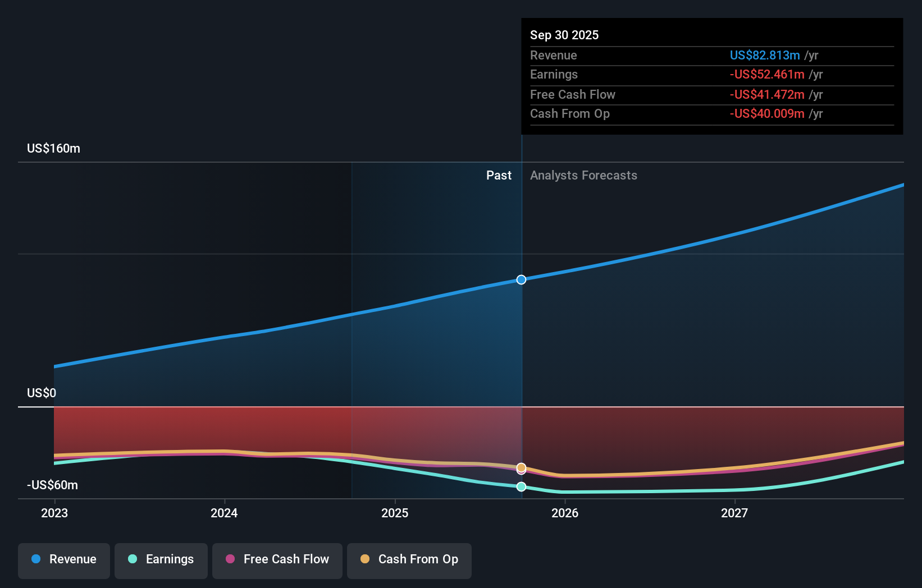Select the teal Earnings marker on chart
Viewport: 922px width, 588px height.
tap(521, 486)
